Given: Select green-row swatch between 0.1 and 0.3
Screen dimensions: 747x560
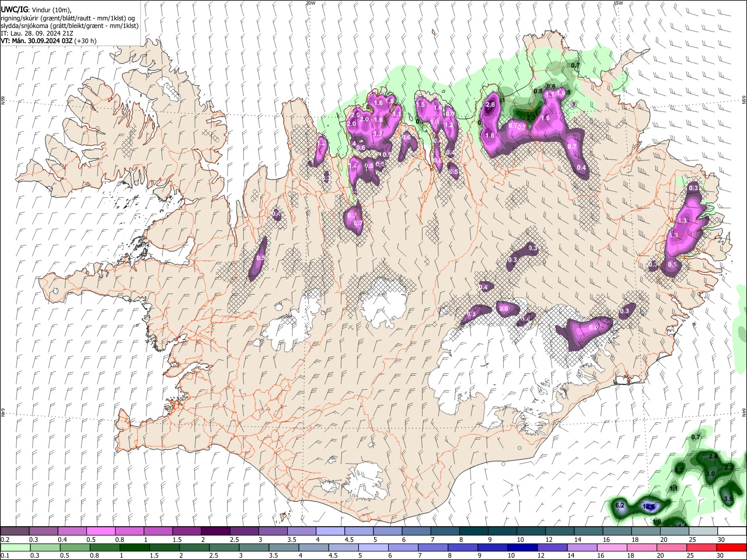Looking at the screenshot, I should pyautogui.click(x=15, y=547).
